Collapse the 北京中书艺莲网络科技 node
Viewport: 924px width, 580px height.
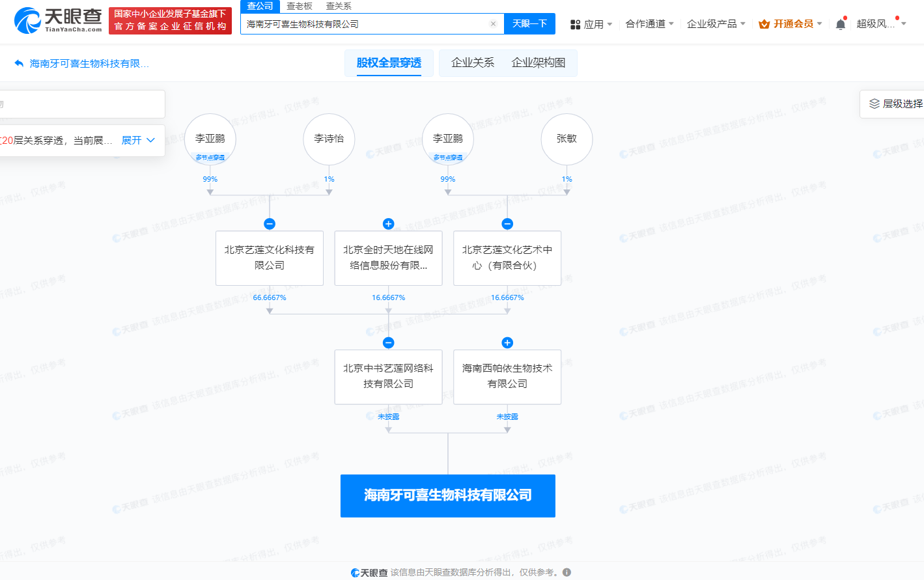click(389, 343)
